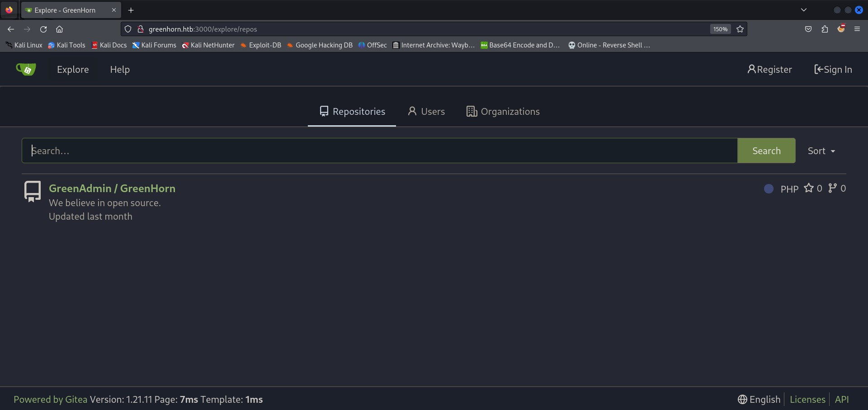
Task: Click the Gitea logo home icon
Action: (x=26, y=69)
